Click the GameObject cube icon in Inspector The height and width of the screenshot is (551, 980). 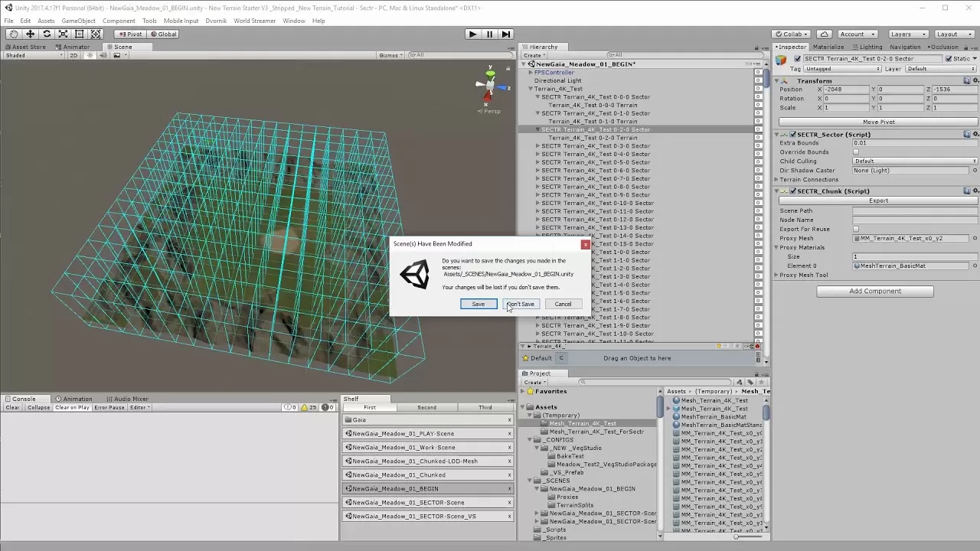(x=781, y=60)
